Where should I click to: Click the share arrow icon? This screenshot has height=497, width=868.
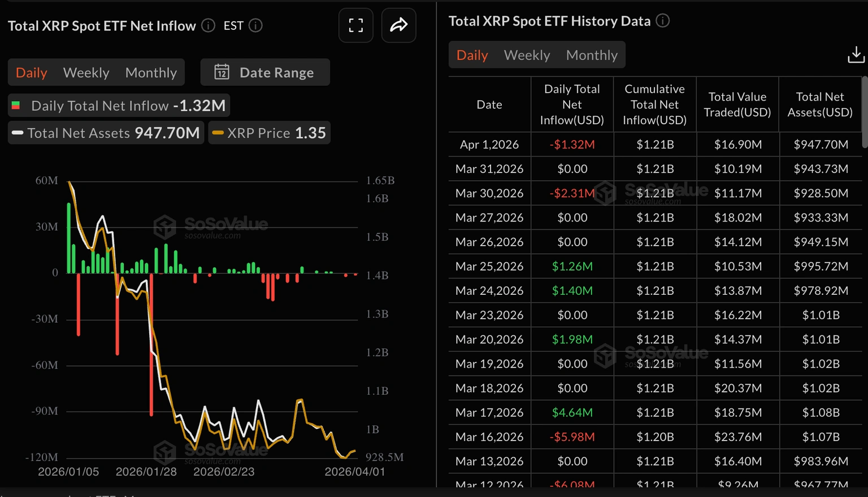(398, 25)
